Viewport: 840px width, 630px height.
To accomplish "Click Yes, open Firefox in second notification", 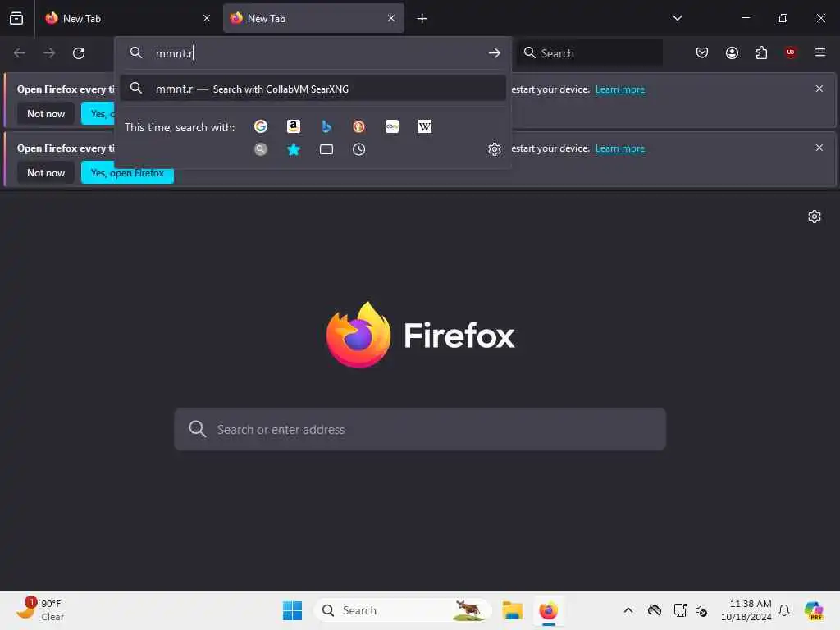I will [127, 172].
